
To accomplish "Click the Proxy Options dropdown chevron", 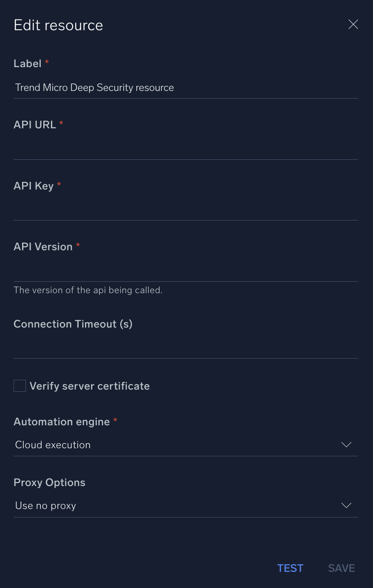I will pyautogui.click(x=346, y=506).
